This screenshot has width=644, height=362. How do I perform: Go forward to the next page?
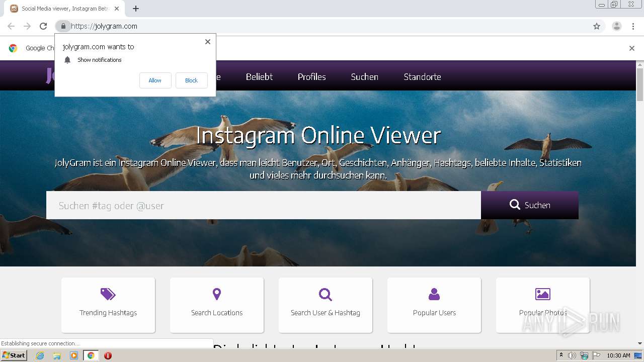27,26
